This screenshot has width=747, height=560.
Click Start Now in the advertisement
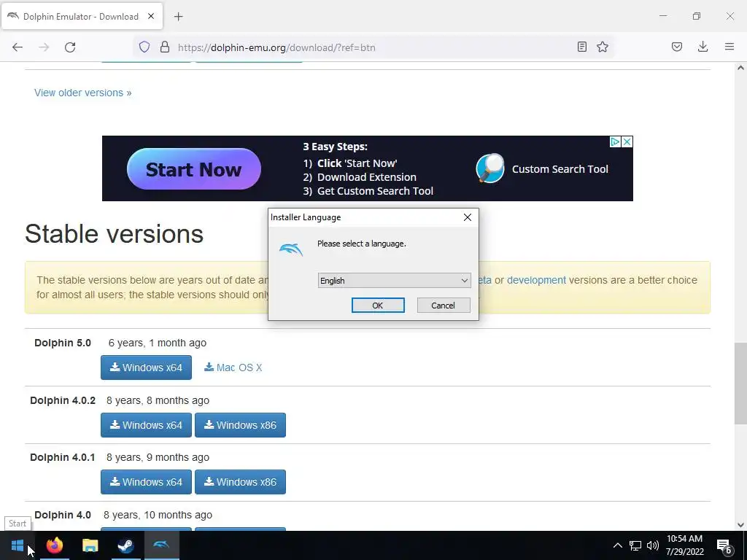pyautogui.click(x=194, y=169)
